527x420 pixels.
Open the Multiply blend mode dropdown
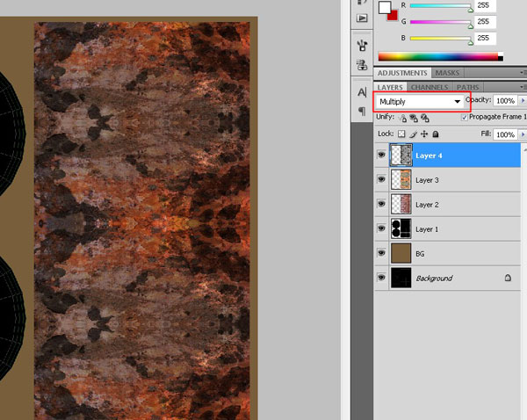tap(420, 102)
